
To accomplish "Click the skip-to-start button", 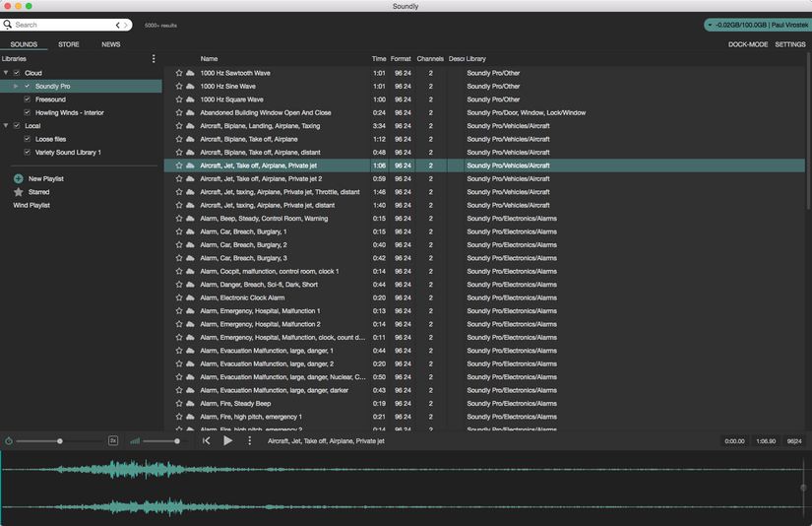I will coord(207,441).
